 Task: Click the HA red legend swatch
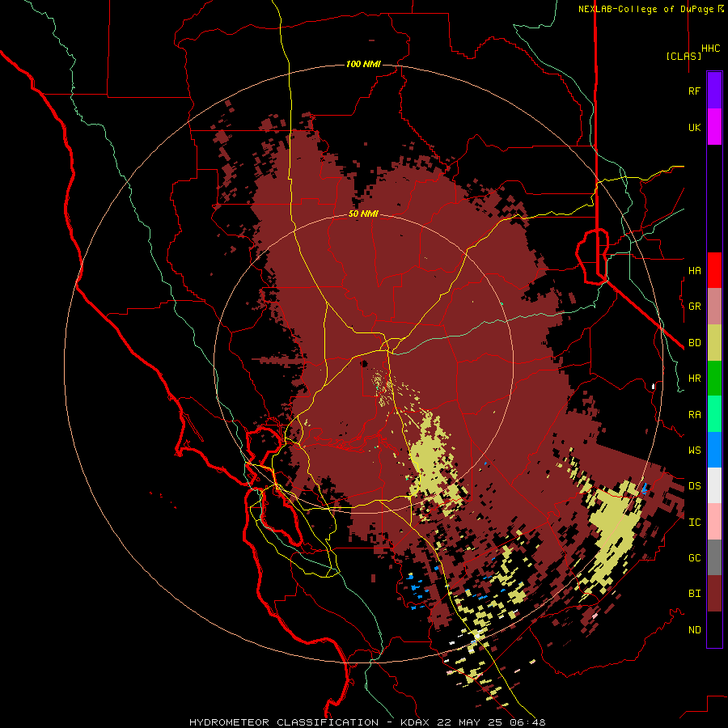click(x=714, y=270)
